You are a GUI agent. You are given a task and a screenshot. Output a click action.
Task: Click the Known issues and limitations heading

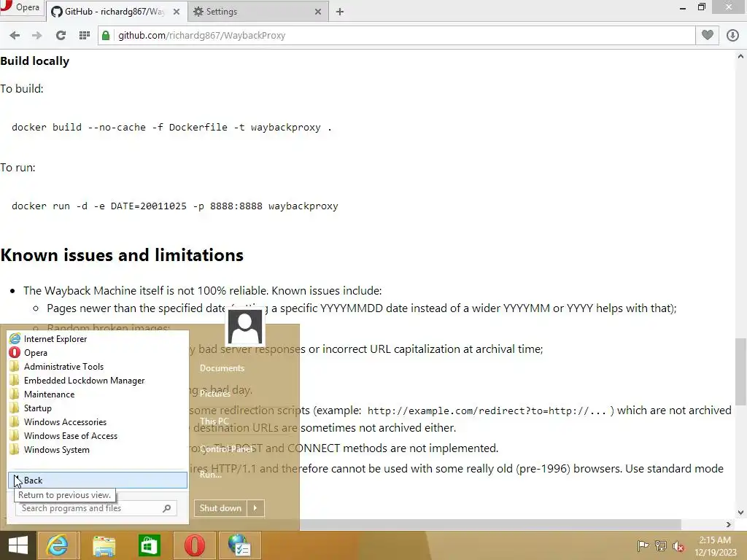tap(122, 254)
